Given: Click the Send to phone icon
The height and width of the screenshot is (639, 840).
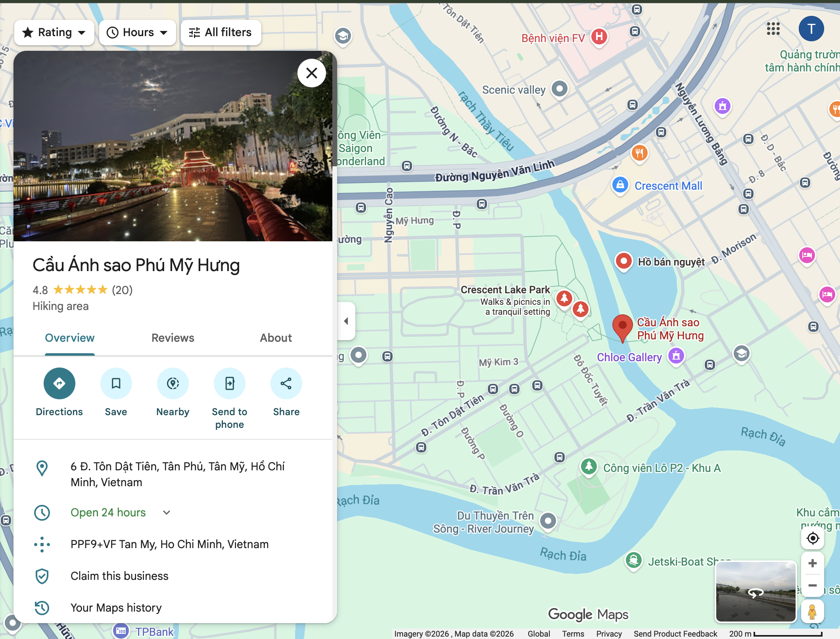Looking at the screenshot, I should coord(229,383).
